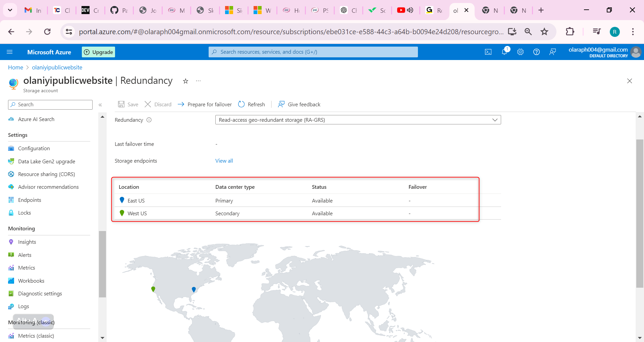Click the sidebar vertical scrollbar thumb
This screenshot has height=342, width=644.
tap(103, 264)
